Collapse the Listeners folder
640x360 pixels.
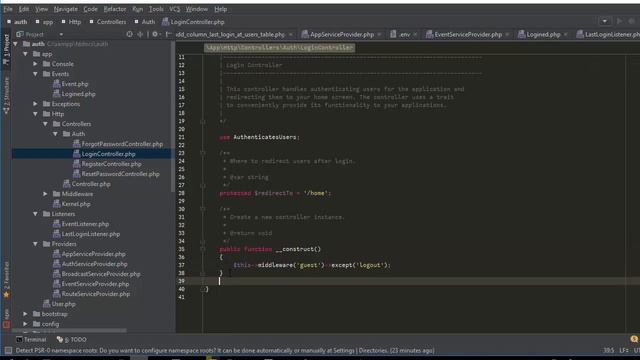[x=36, y=214]
